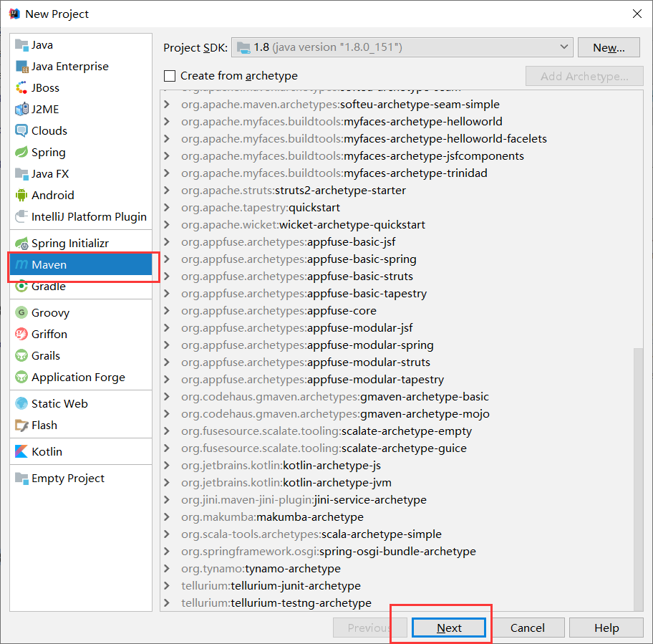Select Static Web project type label
Image resolution: width=653 pixels, height=644 pixels.
coord(59,403)
